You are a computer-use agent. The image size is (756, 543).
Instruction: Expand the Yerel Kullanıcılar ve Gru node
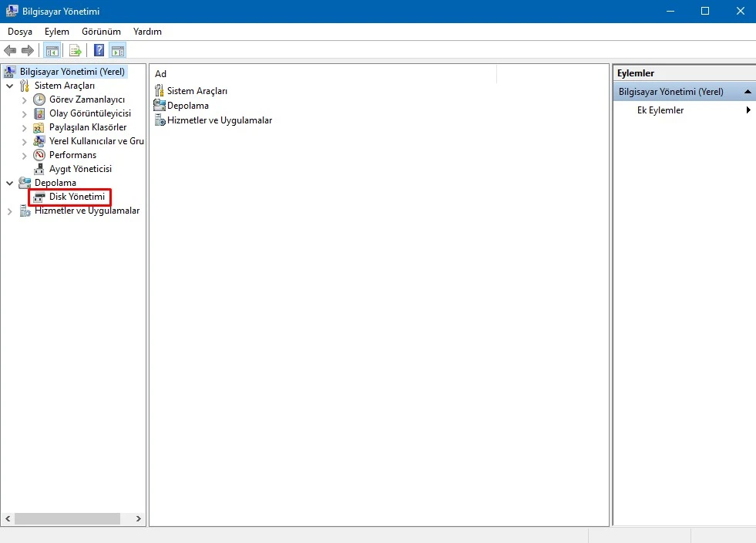point(24,140)
